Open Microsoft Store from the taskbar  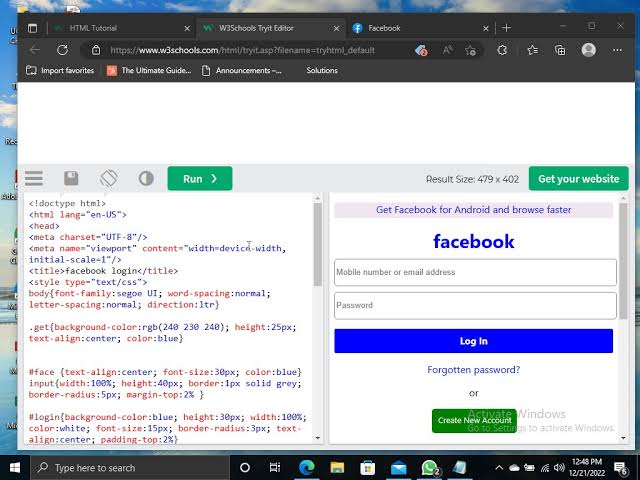(x=367, y=468)
